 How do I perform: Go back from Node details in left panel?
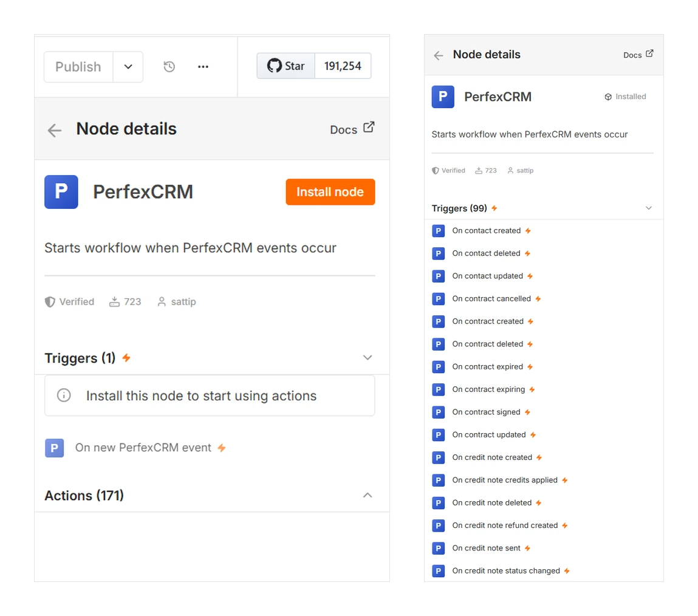tap(55, 130)
